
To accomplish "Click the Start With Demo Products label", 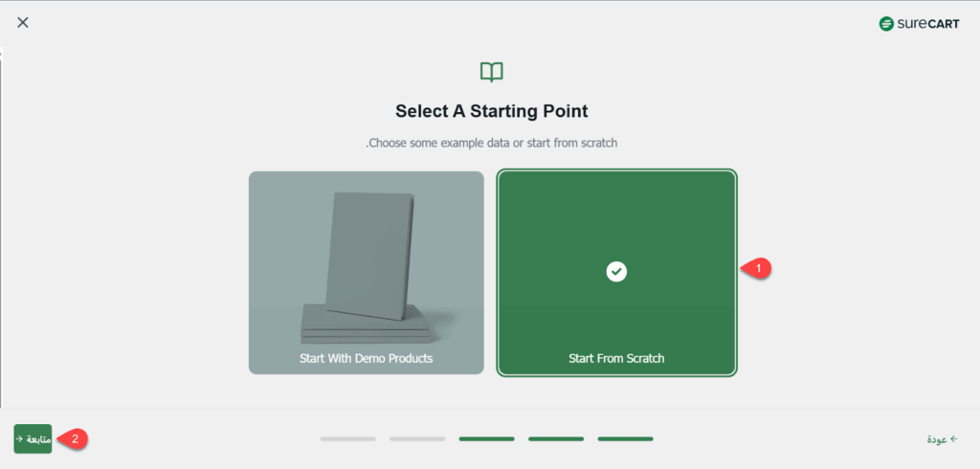I will tap(367, 359).
